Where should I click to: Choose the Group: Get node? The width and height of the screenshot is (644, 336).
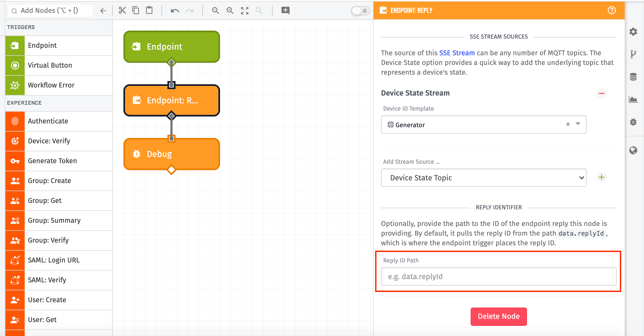tap(59, 201)
